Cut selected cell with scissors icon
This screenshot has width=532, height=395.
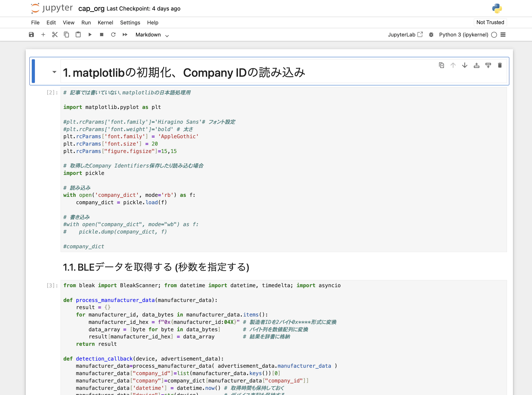(x=55, y=35)
